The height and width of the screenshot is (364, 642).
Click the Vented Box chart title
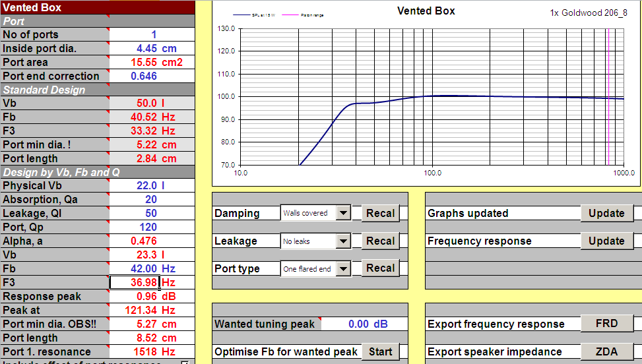point(426,11)
